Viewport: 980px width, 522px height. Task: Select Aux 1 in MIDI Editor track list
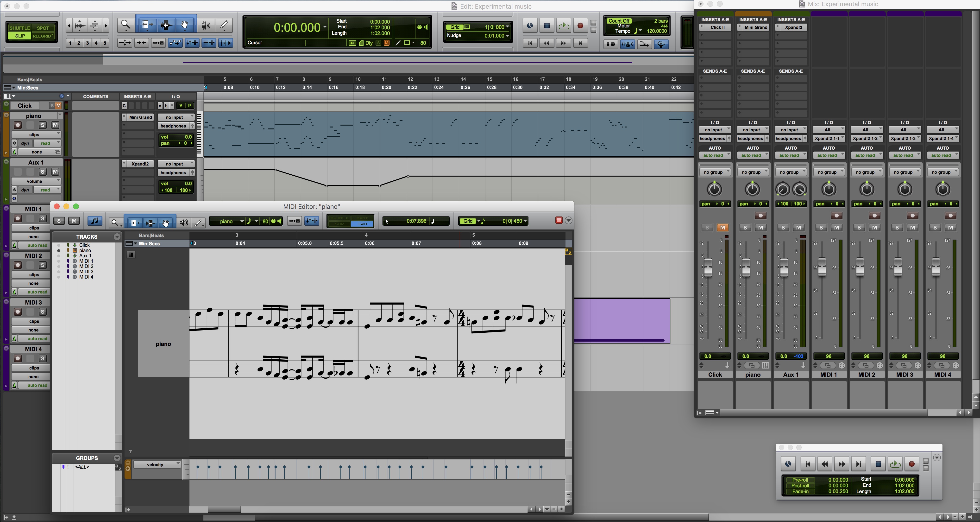tap(85, 256)
